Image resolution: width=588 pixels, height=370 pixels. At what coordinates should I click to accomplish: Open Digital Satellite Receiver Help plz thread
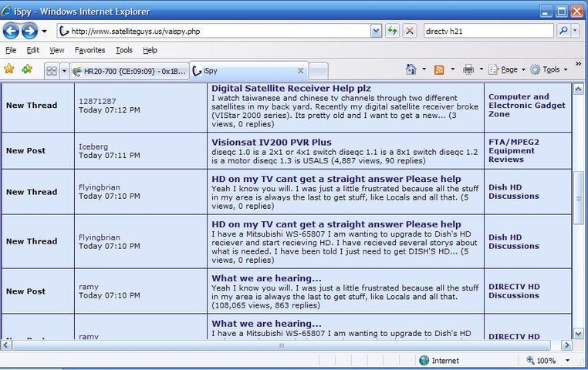[x=291, y=89]
